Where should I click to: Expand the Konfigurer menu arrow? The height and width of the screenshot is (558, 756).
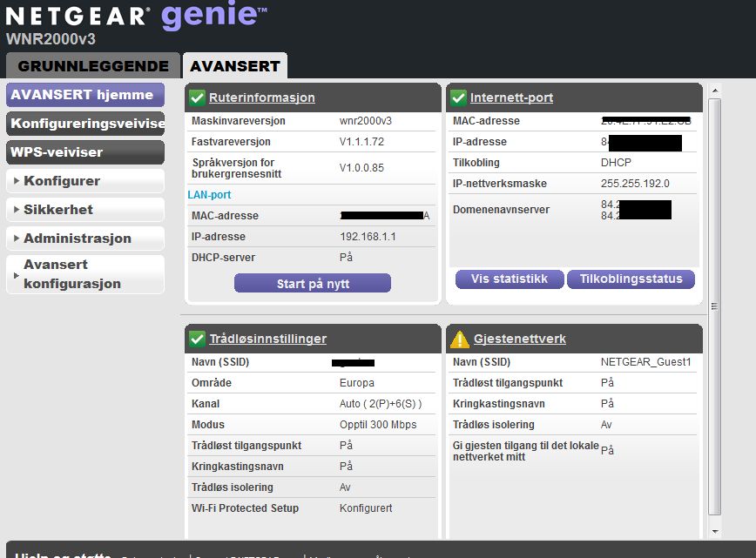[17, 181]
